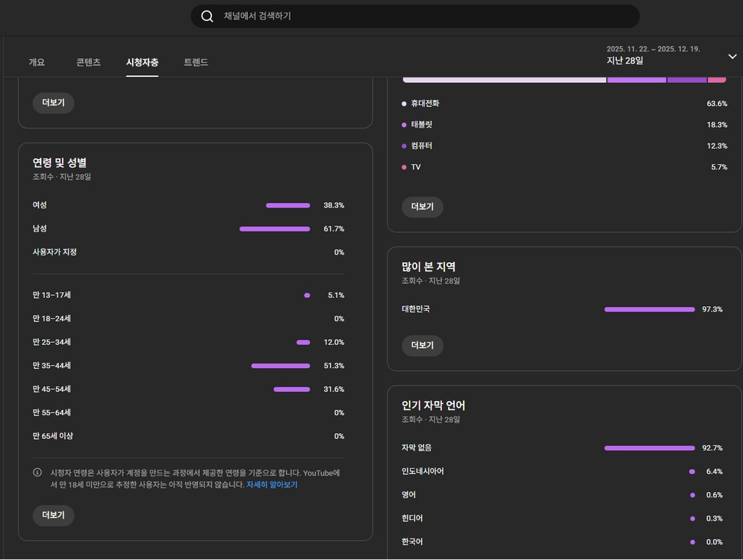Select the 시청자층 tab
The width and height of the screenshot is (743, 560).
point(142,62)
